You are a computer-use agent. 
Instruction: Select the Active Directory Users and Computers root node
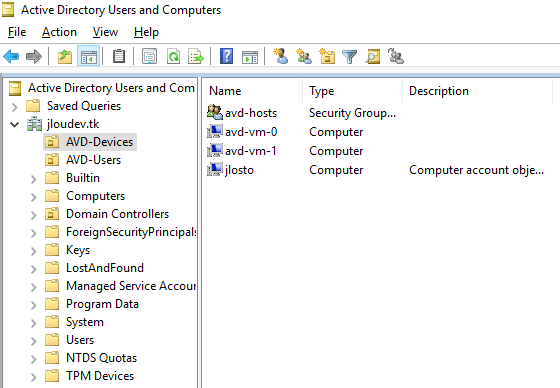pyautogui.click(x=111, y=88)
